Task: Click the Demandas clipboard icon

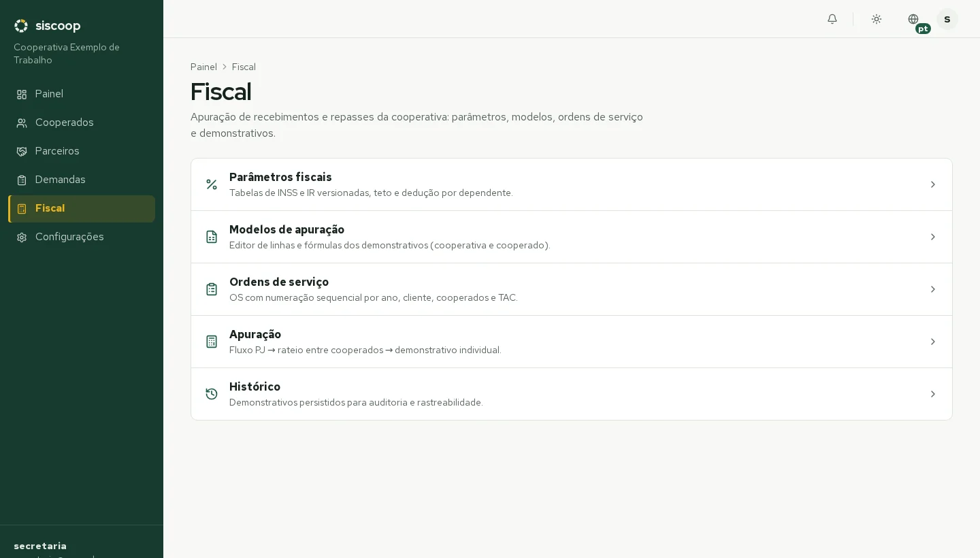Action: pyautogui.click(x=22, y=180)
